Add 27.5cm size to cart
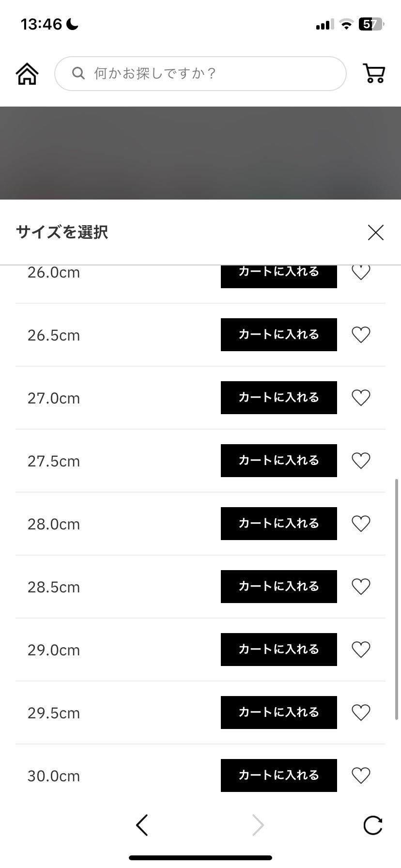This screenshot has width=401, height=868. [279, 461]
